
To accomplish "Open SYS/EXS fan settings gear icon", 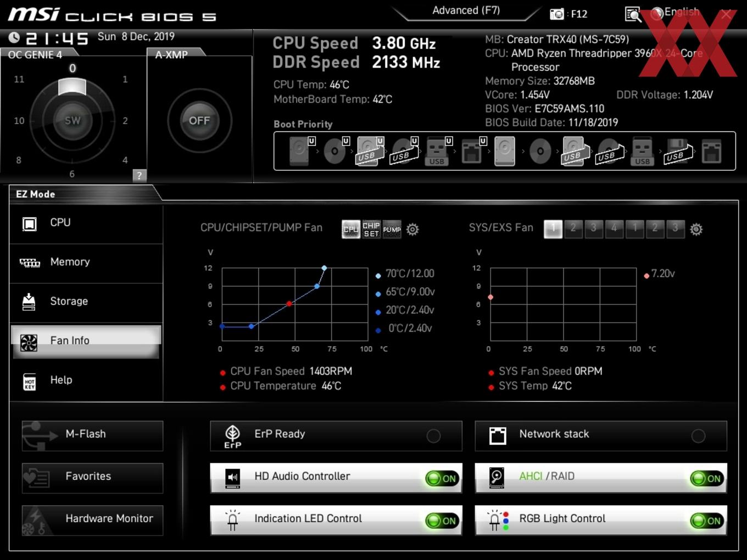I will [x=696, y=229].
